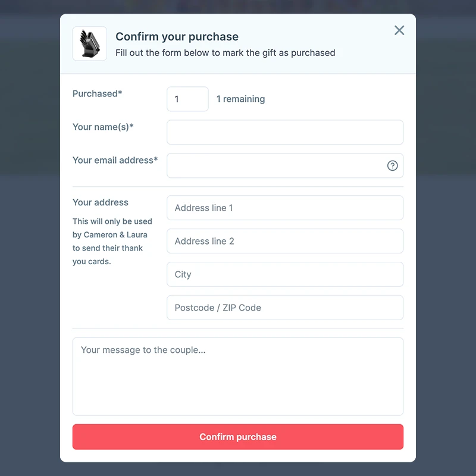Click the Your address section label
Viewport: 476px width, 476px height.
click(x=101, y=202)
